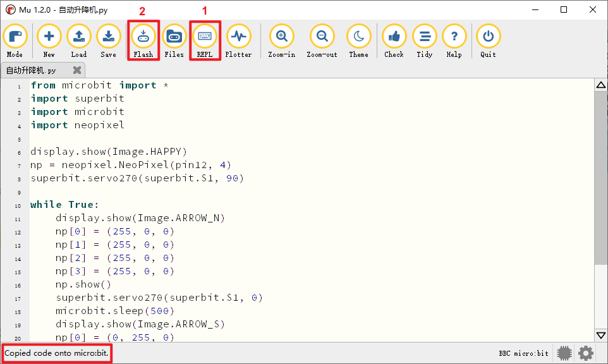The height and width of the screenshot is (364, 608).
Task: Close the 自动升降机.py tab
Action: click(77, 70)
